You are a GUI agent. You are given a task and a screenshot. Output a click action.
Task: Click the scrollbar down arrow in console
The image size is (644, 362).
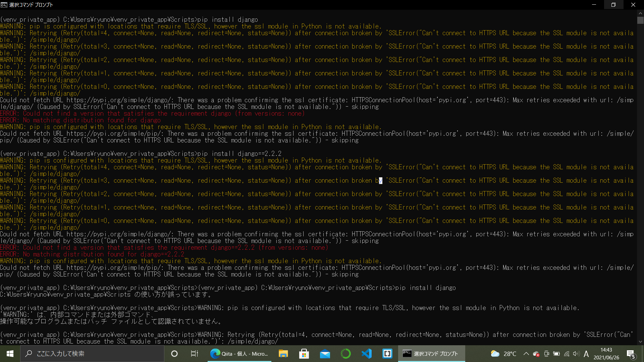pos(640,342)
